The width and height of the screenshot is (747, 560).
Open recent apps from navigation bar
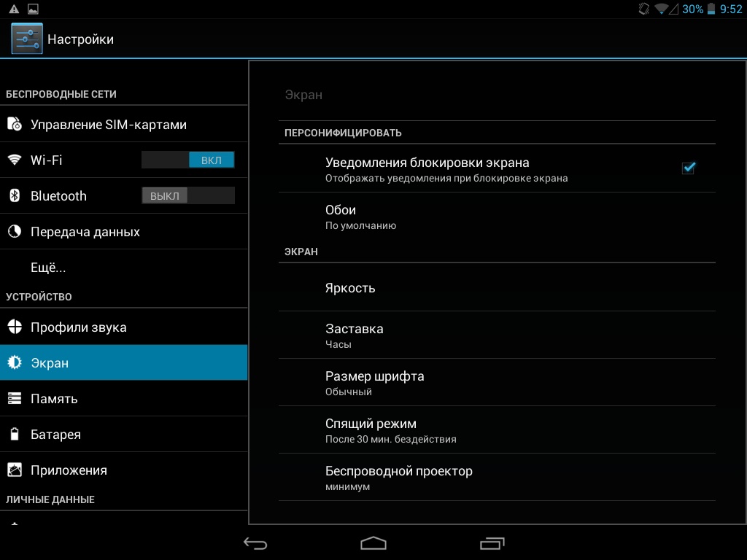tap(492, 543)
